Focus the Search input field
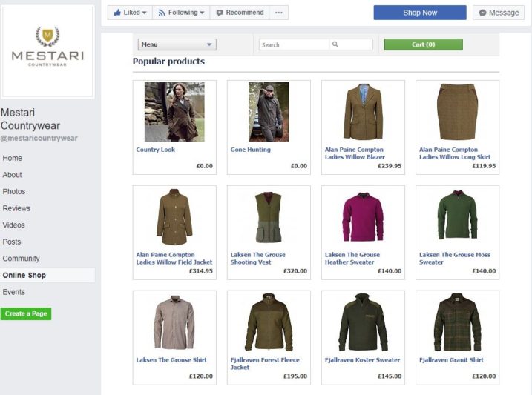Screen dimensions: 532x395 [x=294, y=44]
